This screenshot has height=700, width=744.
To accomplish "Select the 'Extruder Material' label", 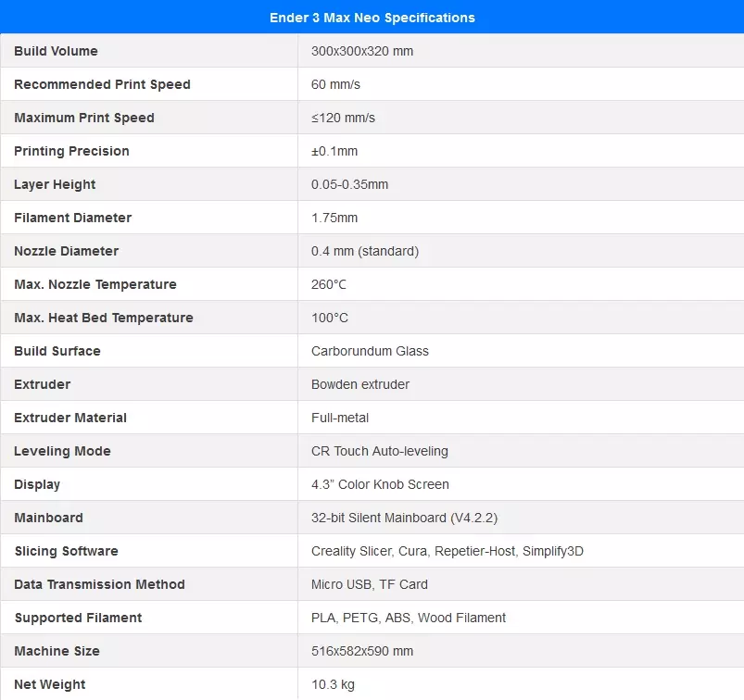I will pyautogui.click(x=70, y=418).
